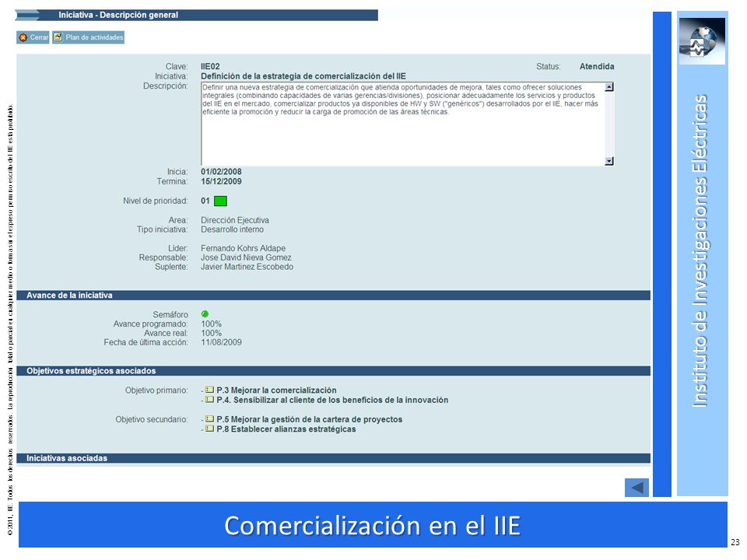Click the icon beside P.4 objective
The width and height of the screenshot is (747, 560).
[x=209, y=400]
